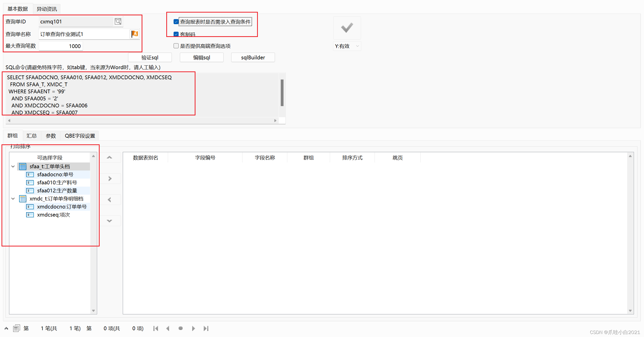This screenshot has height=337, width=644.
Task: Click the 查询单ID input field
Action: (x=76, y=21)
